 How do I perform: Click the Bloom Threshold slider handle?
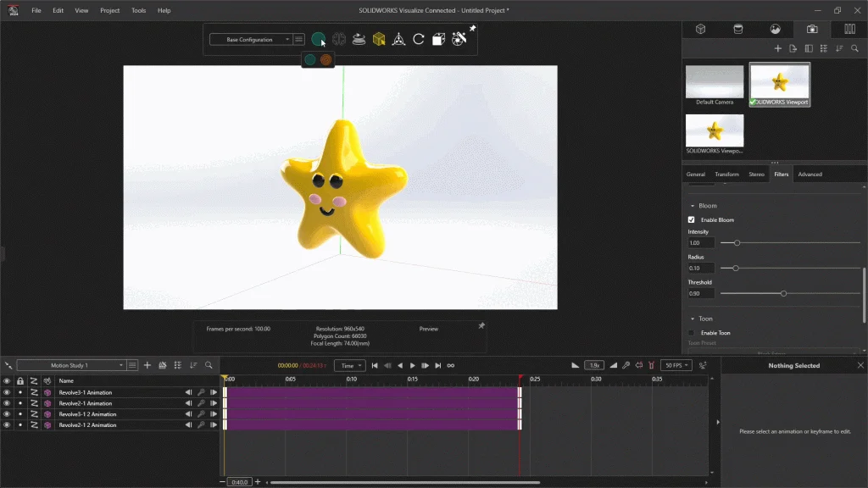coord(783,294)
